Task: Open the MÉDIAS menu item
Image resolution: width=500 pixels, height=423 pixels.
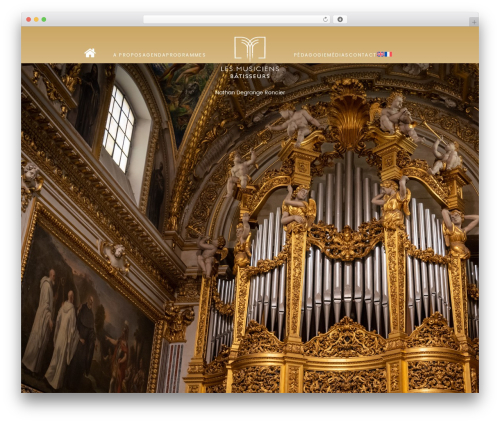Action: point(337,55)
